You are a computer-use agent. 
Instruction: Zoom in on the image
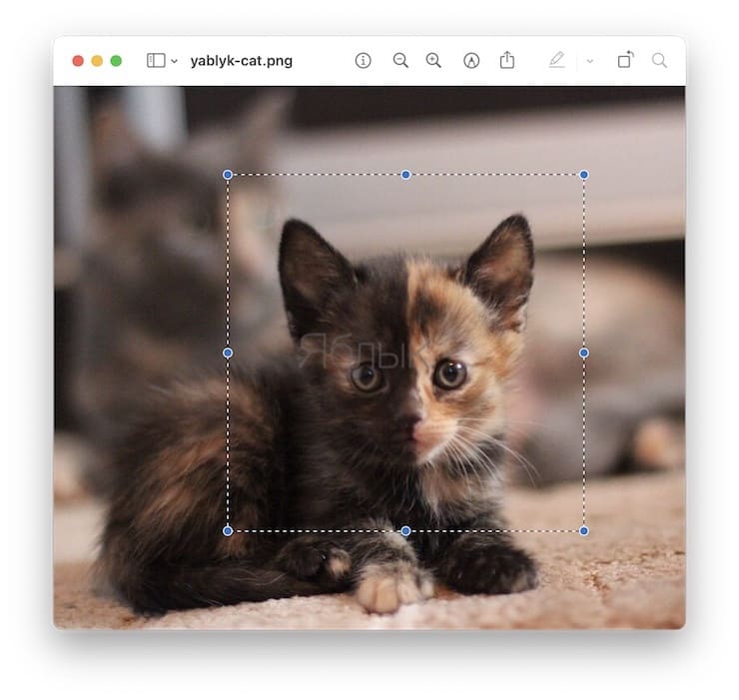(x=433, y=61)
